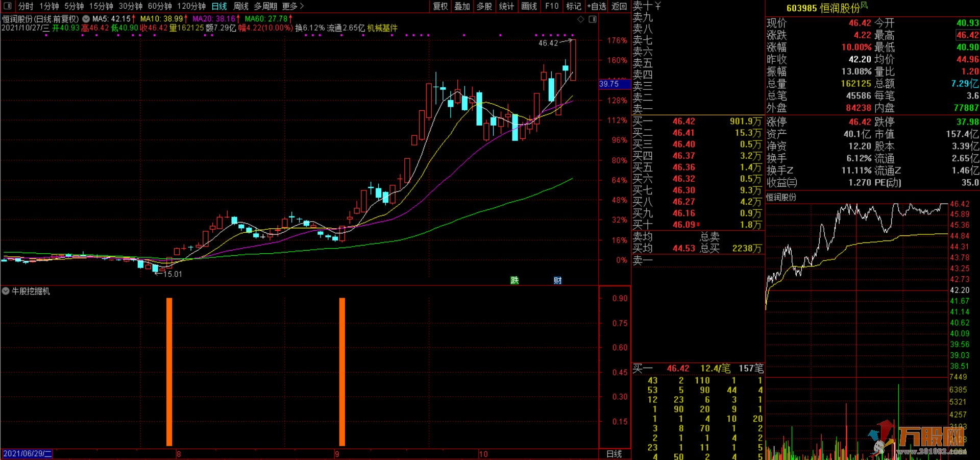Select the 1分钟 period tab
Screen dimensions: 980x460
pyautogui.click(x=49, y=6)
